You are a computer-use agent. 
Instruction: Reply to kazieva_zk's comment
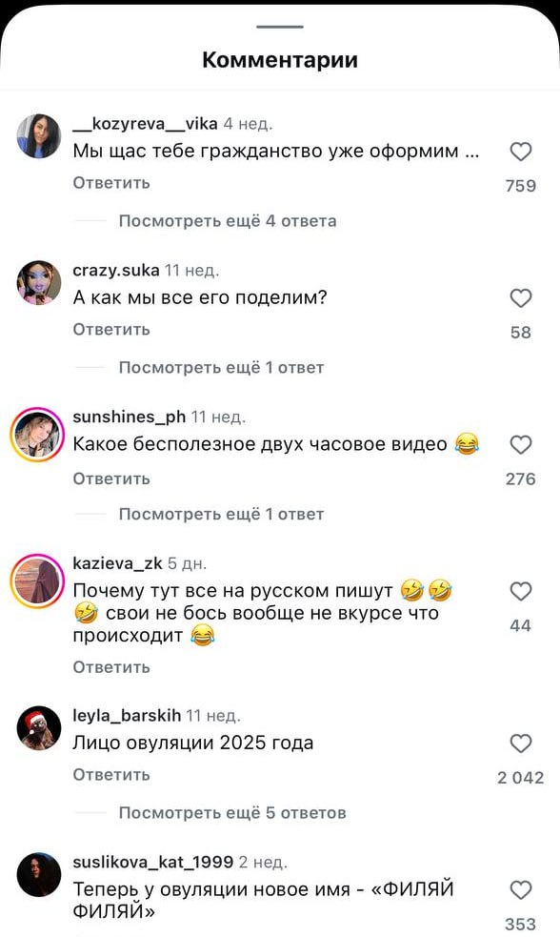(x=111, y=667)
